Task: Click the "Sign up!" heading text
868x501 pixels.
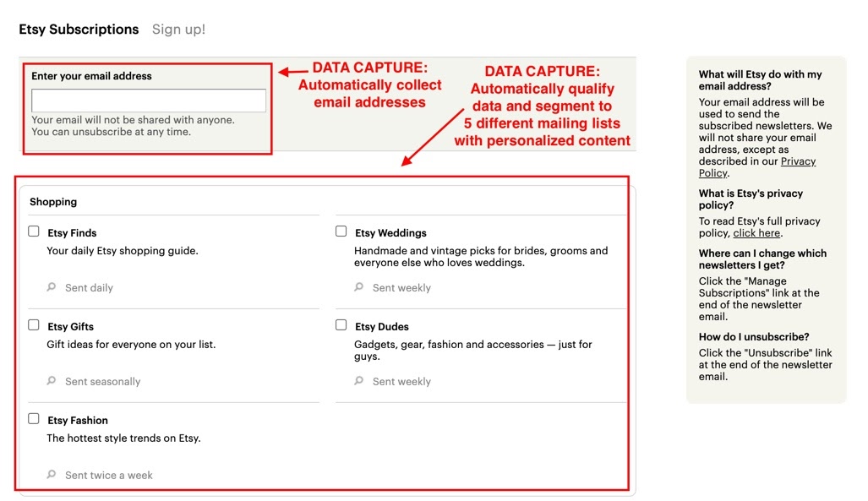Action: (178, 30)
